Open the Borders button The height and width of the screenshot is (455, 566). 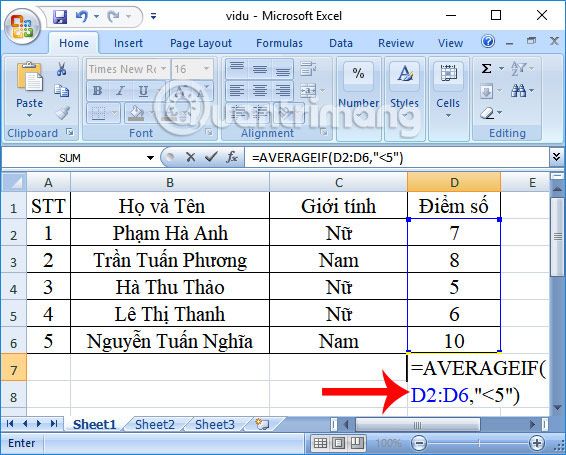98,113
